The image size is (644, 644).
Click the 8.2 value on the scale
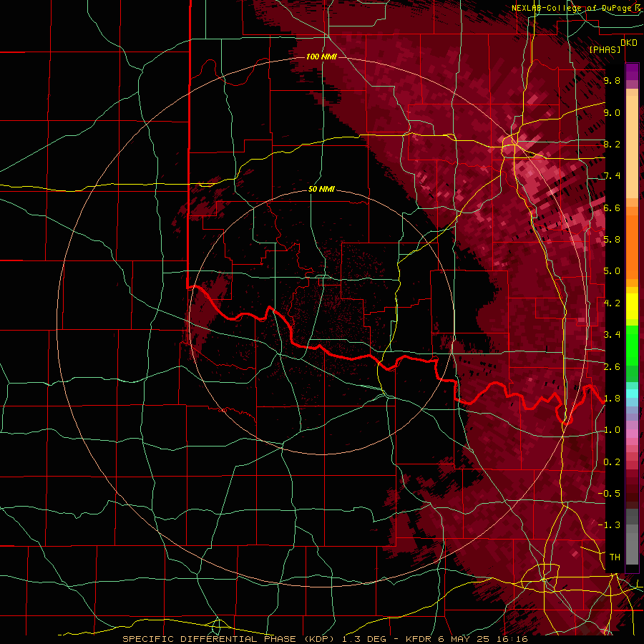(612, 144)
